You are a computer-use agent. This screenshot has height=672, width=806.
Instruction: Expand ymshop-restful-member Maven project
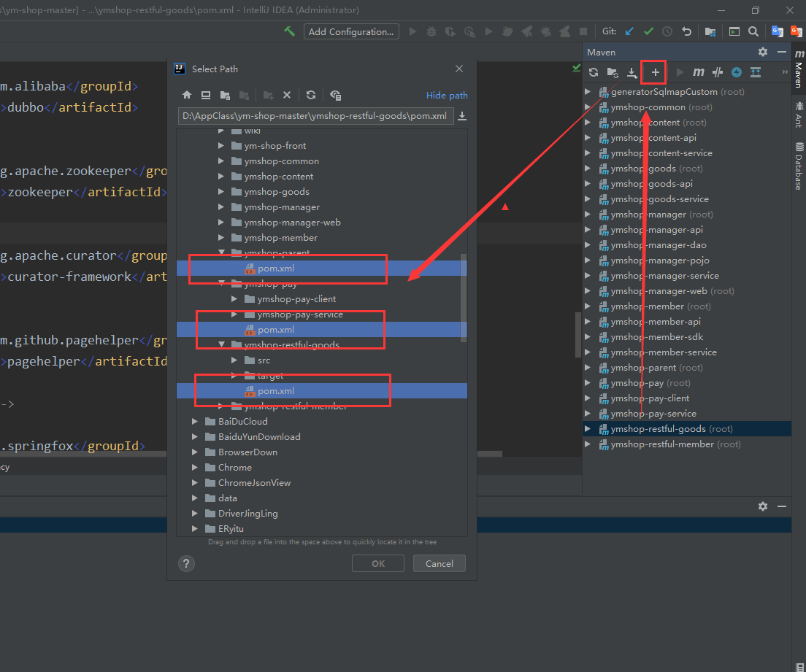(x=588, y=444)
